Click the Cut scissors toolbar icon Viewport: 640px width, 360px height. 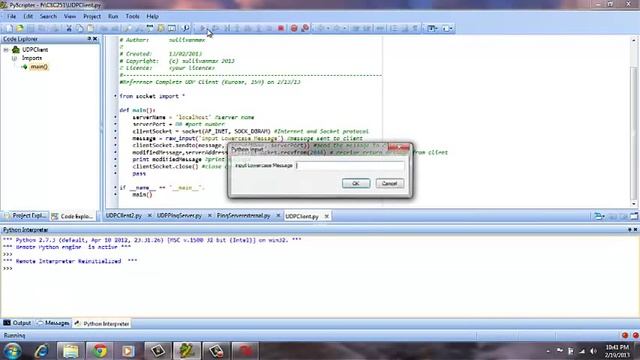click(x=69, y=28)
